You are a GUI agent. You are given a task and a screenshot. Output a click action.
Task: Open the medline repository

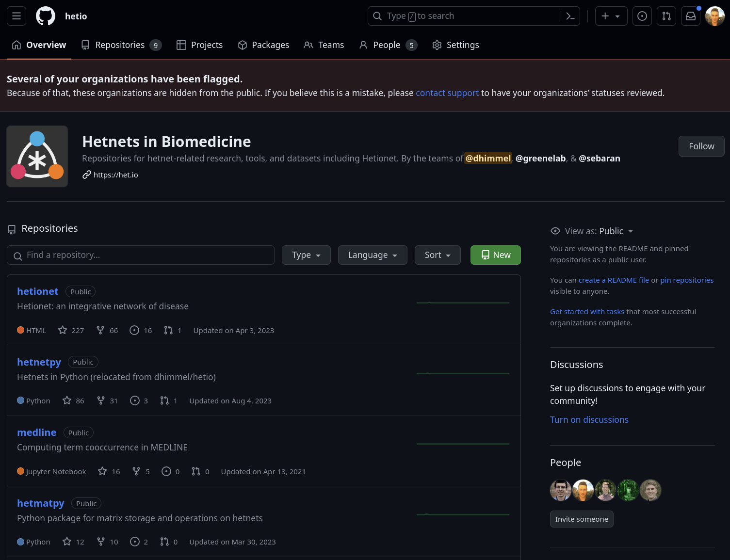(36, 432)
